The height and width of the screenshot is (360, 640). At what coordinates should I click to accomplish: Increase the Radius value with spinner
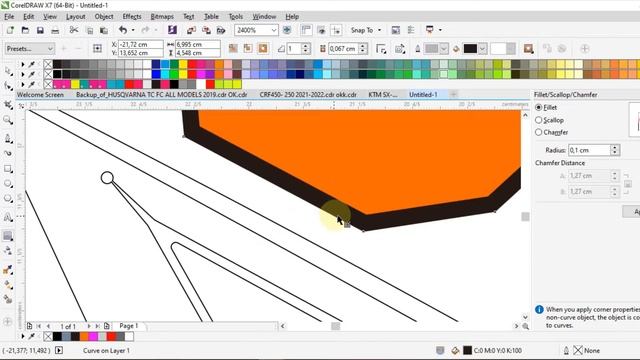[x=615, y=148]
